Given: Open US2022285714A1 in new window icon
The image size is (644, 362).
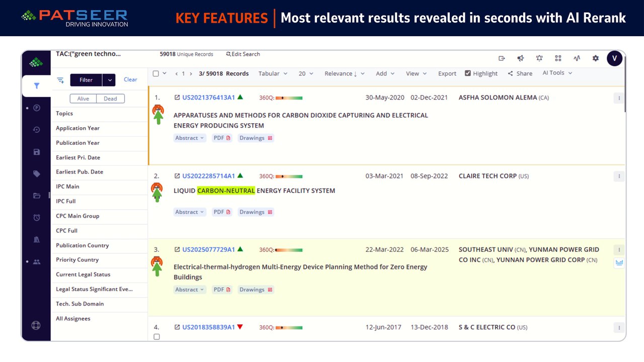Looking at the screenshot, I should (177, 176).
